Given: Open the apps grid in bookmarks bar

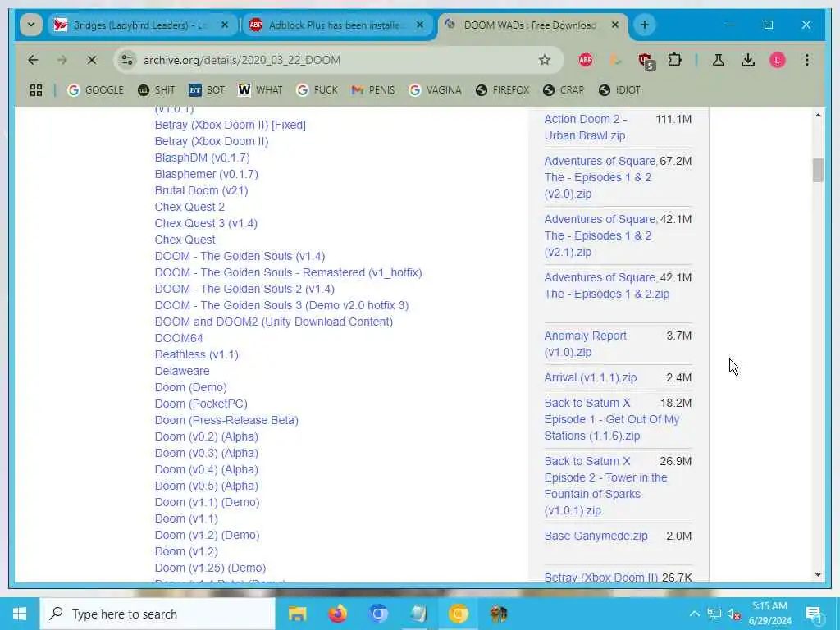Looking at the screenshot, I should pos(36,90).
